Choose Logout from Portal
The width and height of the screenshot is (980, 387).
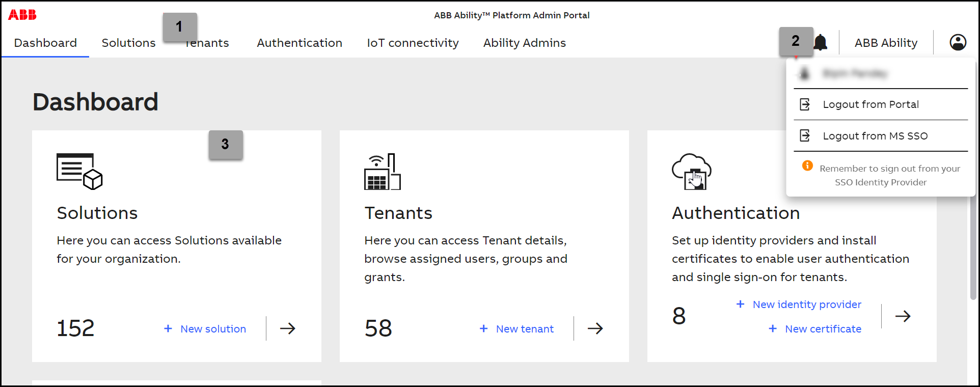click(x=870, y=104)
